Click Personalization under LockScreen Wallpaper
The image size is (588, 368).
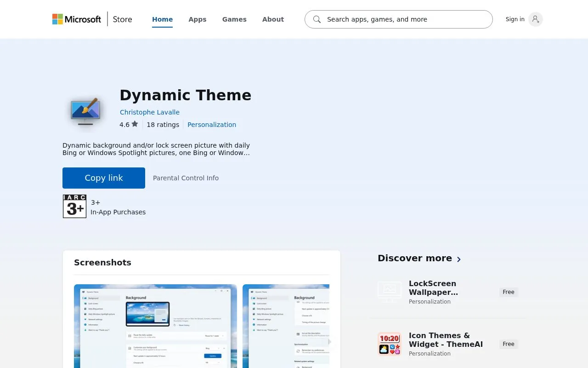tap(430, 302)
